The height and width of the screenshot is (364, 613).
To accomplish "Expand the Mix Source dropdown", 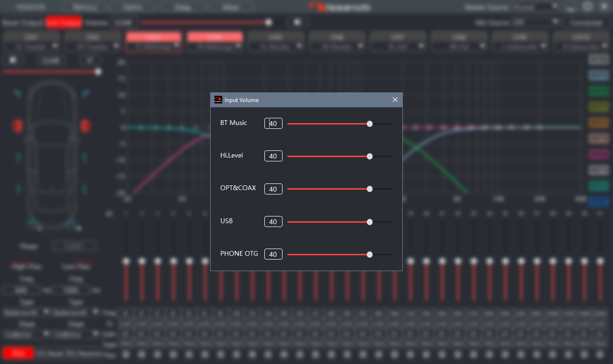I will (x=536, y=22).
